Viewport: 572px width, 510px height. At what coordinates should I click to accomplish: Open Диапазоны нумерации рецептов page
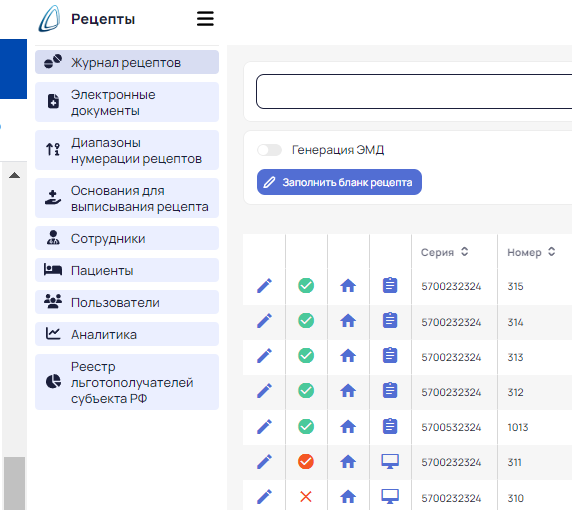127,150
